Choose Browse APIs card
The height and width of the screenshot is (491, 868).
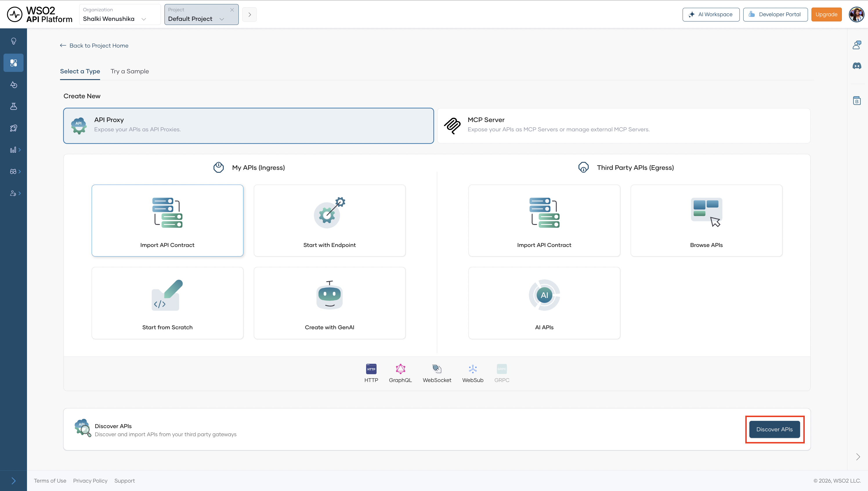(706, 221)
